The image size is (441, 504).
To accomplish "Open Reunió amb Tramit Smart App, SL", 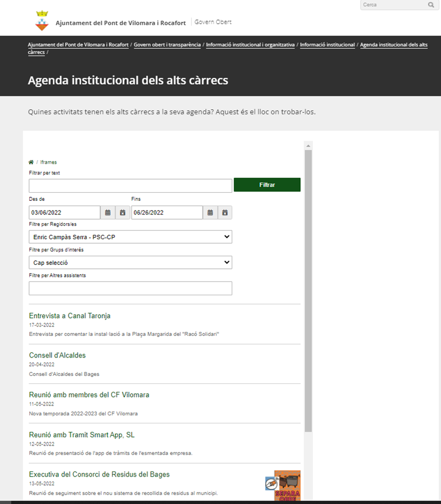I will tap(82, 435).
